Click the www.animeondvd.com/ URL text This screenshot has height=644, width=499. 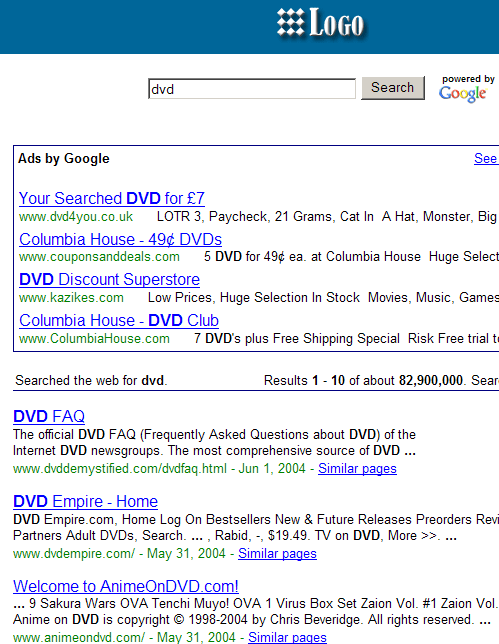79,637
